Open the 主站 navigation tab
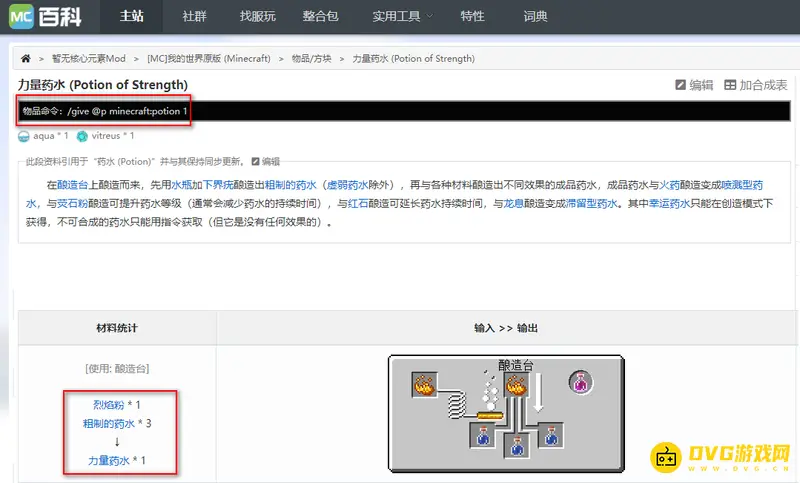800x483 pixels. [132, 17]
